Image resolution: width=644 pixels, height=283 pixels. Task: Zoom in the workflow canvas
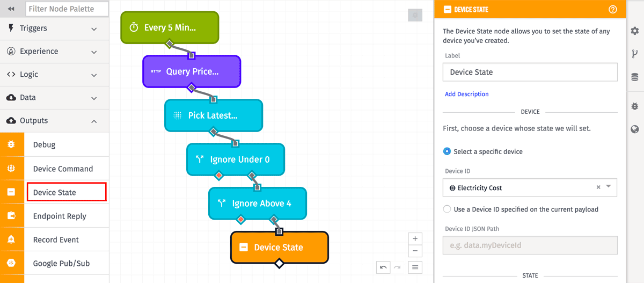coord(415,238)
